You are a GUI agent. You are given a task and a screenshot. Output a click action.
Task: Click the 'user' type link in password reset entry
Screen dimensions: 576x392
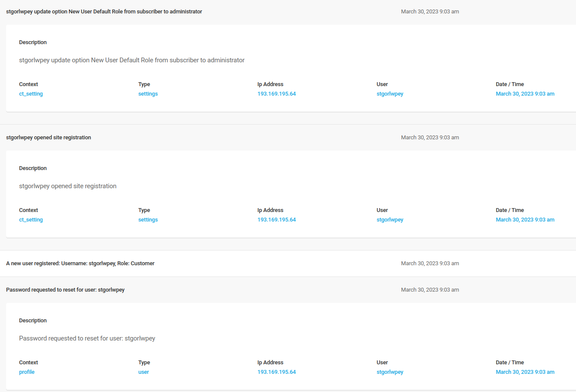tap(144, 372)
